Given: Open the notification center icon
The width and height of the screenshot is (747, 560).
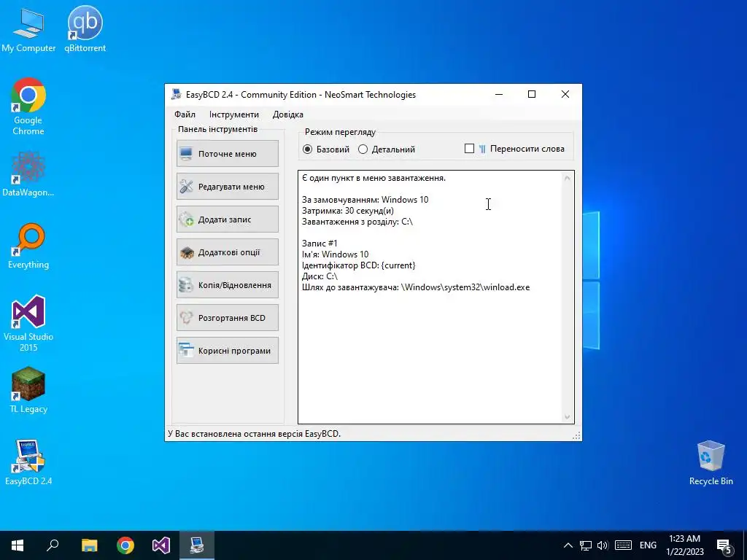Looking at the screenshot, I should 724,546.
